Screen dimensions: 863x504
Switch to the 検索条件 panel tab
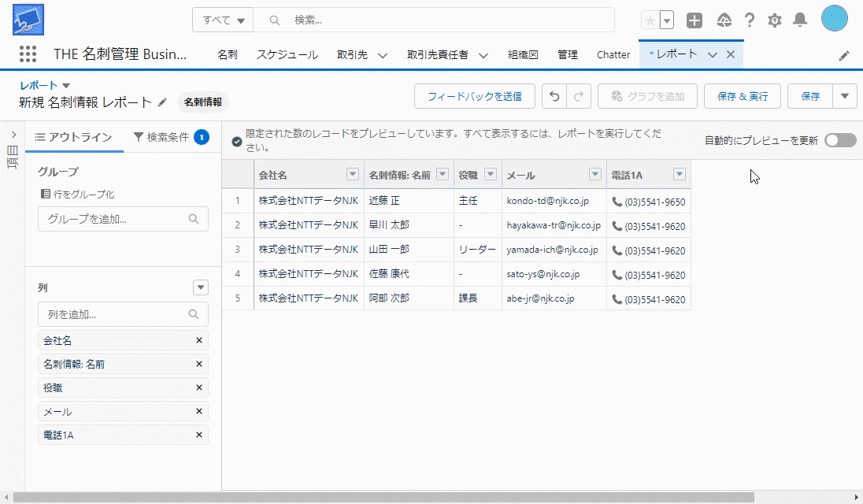pyautogui.click(x=171, y=137)
